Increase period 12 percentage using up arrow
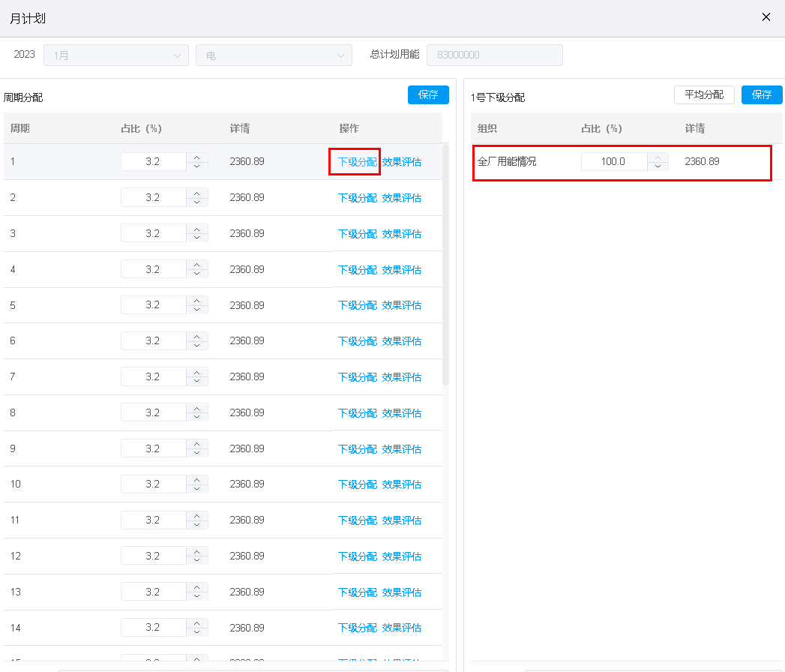 coord(196,551)
